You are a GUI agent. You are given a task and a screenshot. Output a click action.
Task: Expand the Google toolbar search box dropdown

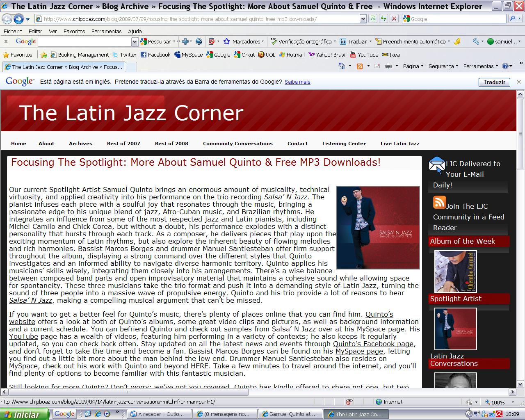[135, 41]
